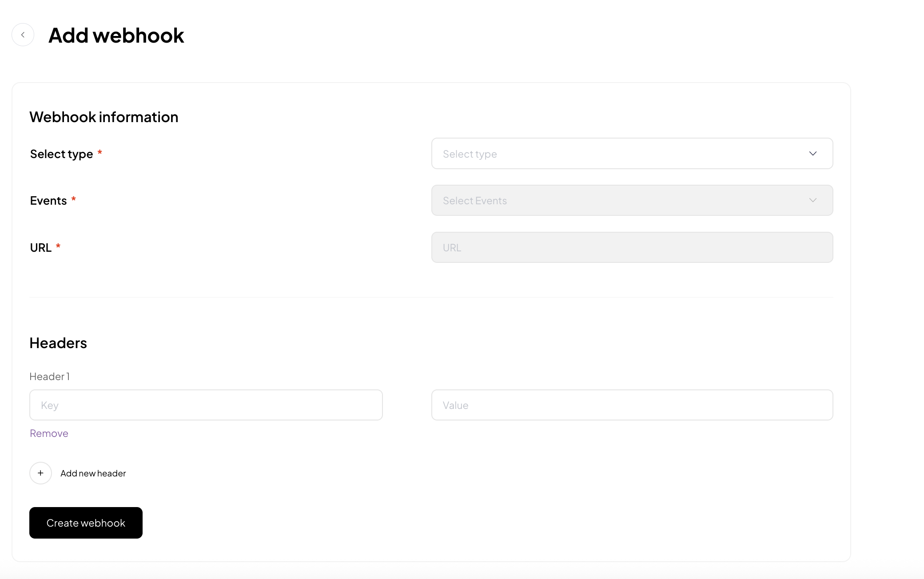924x579 pixels.
Task: Click into the header Value field
Action: [x=632, y=405]
